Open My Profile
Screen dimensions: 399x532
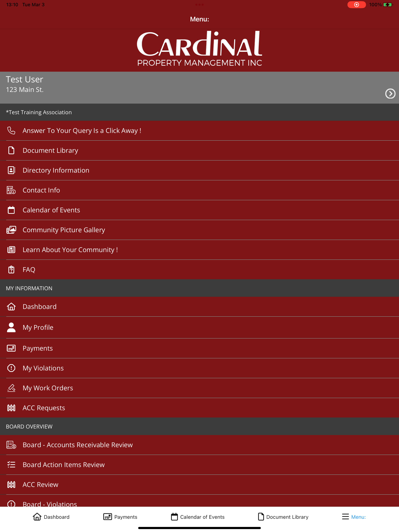click(199, 328)
